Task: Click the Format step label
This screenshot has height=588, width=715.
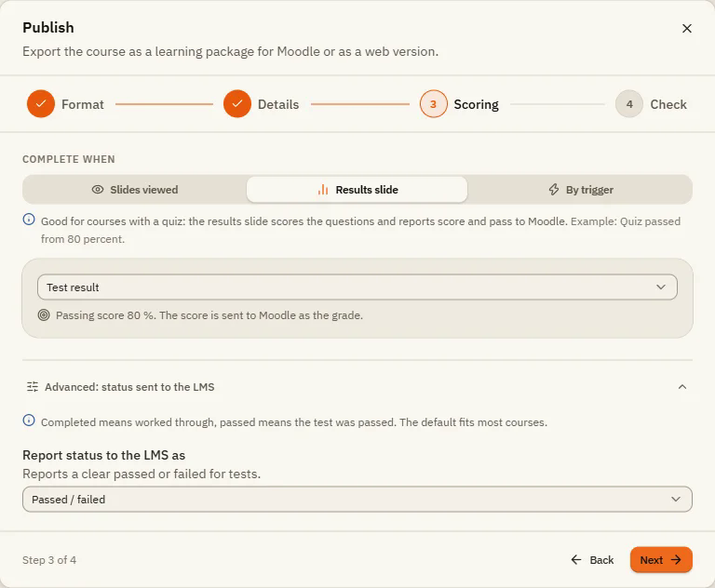Action: (x=83, y=104)
